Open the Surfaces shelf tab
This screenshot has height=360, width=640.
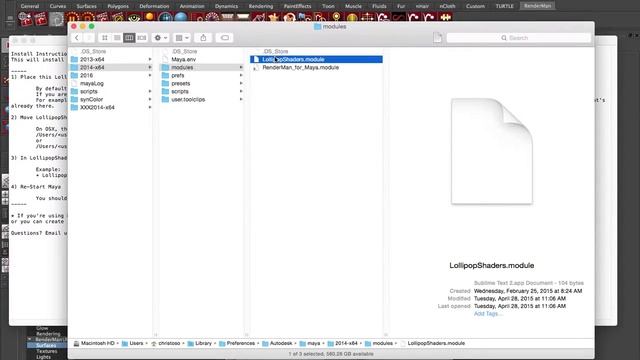(87, 6)
